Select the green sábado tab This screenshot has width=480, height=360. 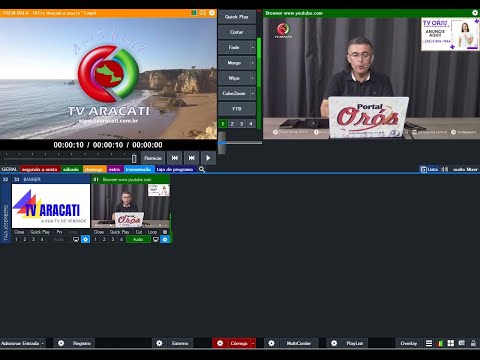[x=71, y=169]
